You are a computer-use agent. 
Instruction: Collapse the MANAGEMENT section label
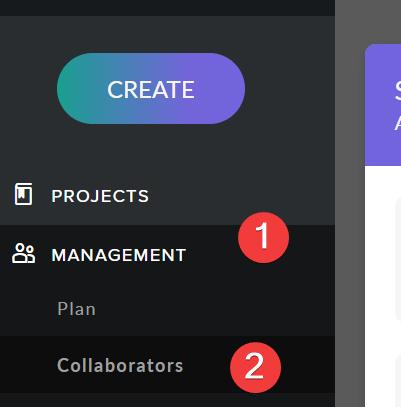(119, 255)
